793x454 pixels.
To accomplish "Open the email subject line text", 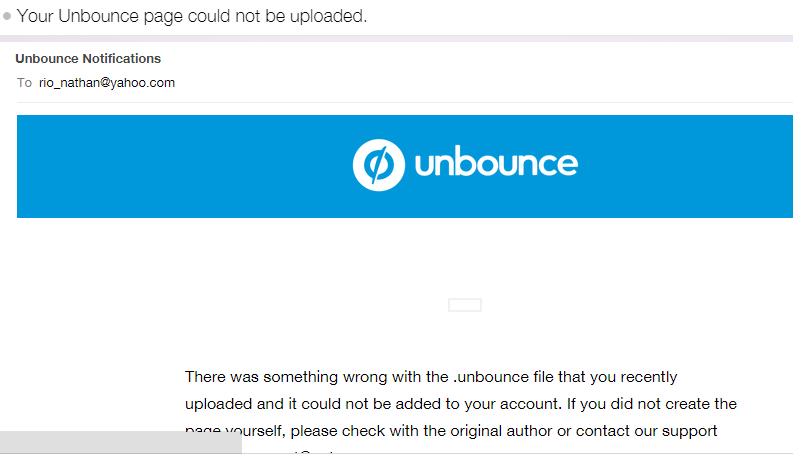I will point(192,17).
